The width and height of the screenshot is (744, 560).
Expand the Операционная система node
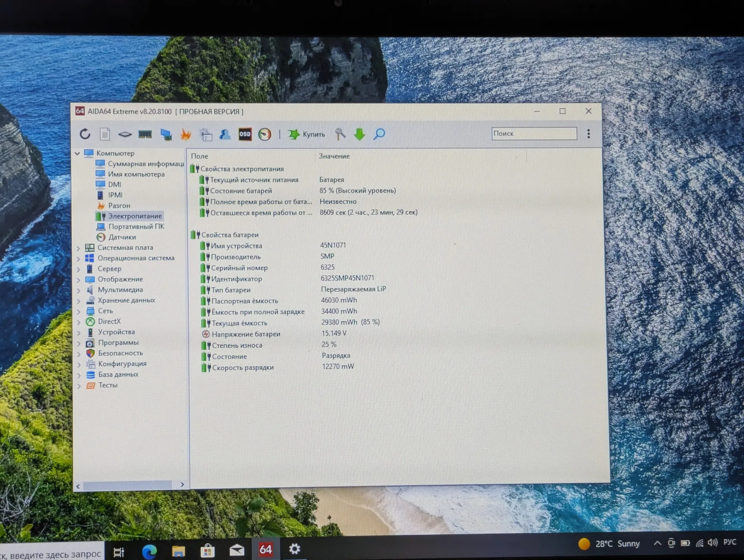pos(78,258)
